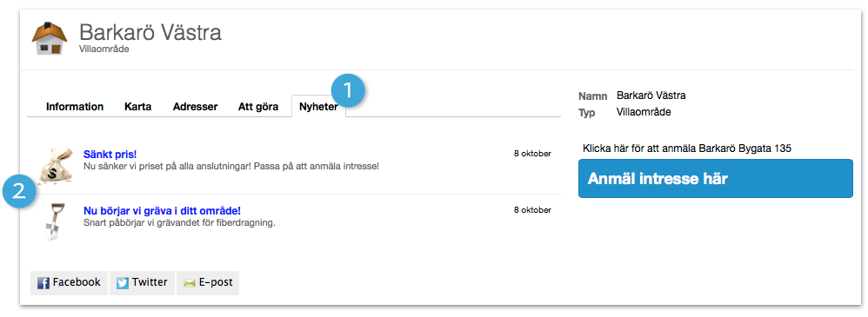Click the blue number 1 marker
This screenshot has width=868, height=317.
point(348,91)
